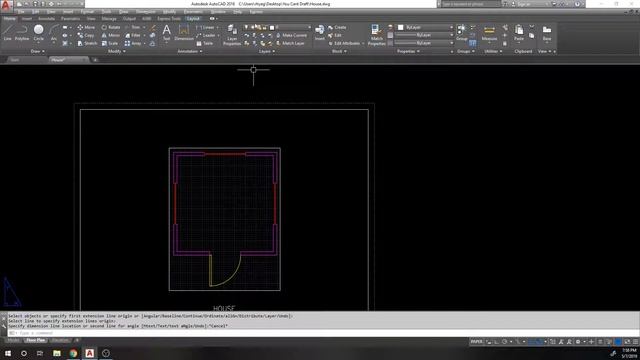Expand the Modify panel
The width and height of the screenshot is (640, 360).
tap(117, 51)
